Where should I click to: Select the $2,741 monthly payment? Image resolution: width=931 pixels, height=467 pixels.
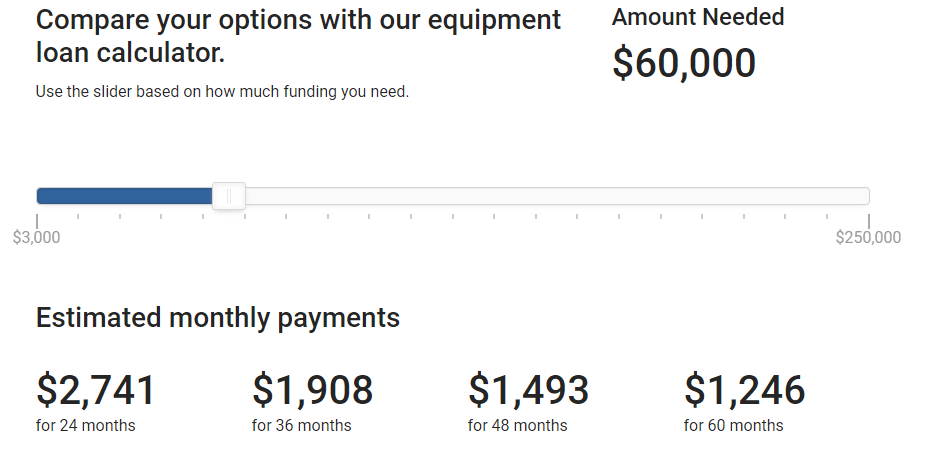click(x=96, y=390)
